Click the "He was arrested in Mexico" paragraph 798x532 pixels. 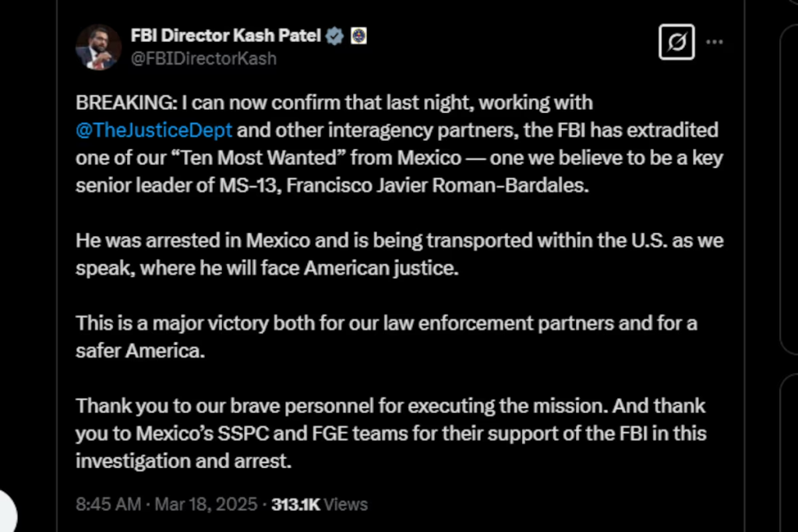pos(400,254)
